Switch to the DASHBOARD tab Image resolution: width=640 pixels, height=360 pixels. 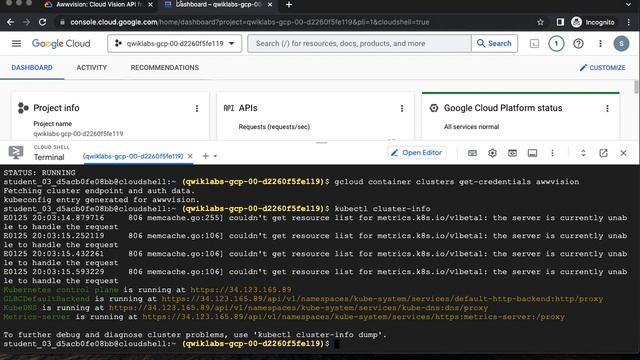(x=32, y=68)
